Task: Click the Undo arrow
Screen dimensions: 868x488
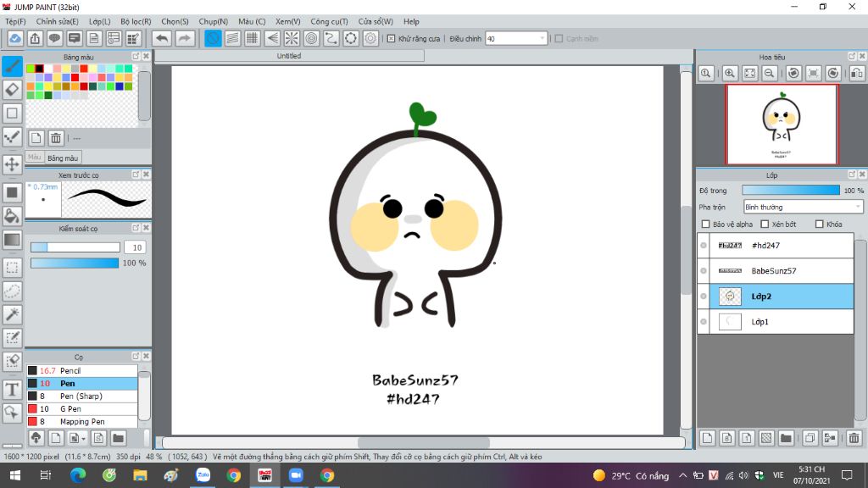Action: tap(162, 38)
